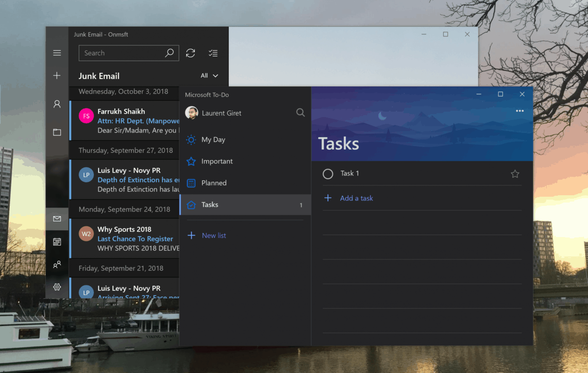This screenshot has height=373, width=588.
Task: Click the search magnifier in To-Do
Action: click(x=301, y=113)
